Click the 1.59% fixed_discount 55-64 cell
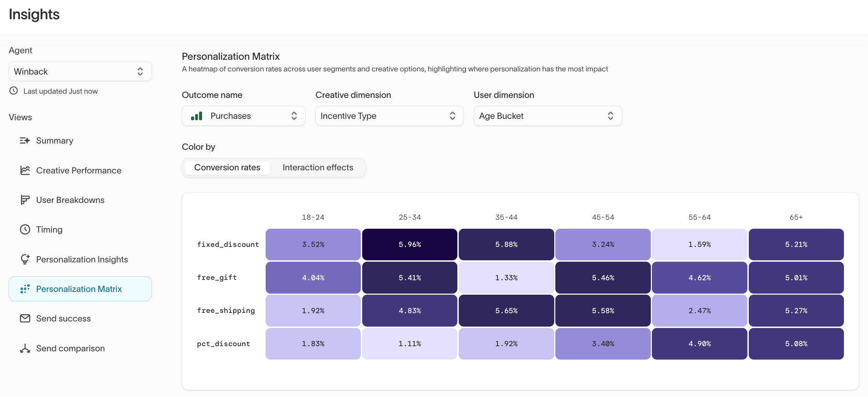Screen dimensions: 868x397 tap(699, 245)
